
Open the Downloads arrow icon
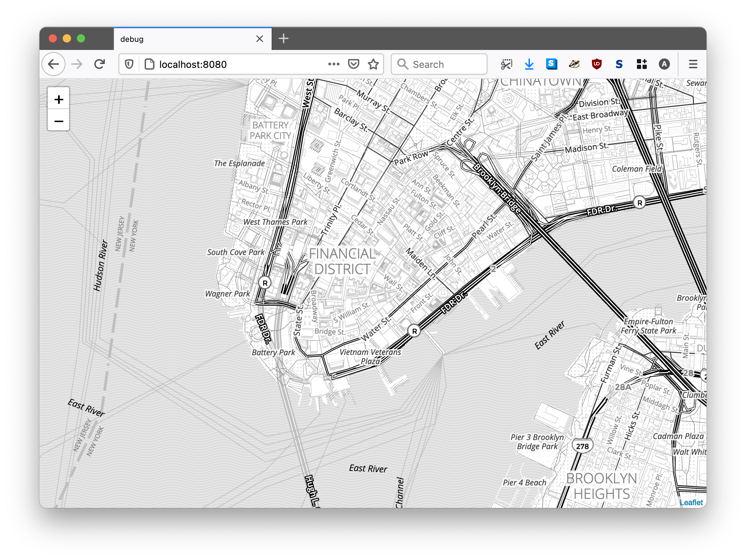click(x=529, y=64)
